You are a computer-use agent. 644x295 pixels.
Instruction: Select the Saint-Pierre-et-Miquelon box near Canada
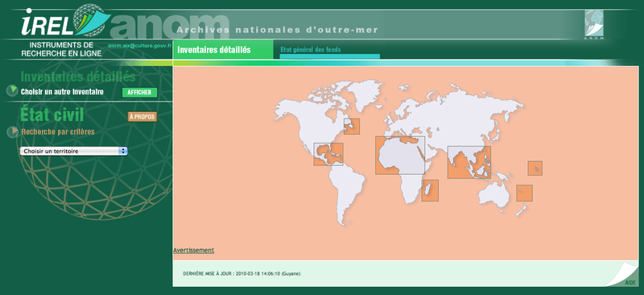pos(352,127)
